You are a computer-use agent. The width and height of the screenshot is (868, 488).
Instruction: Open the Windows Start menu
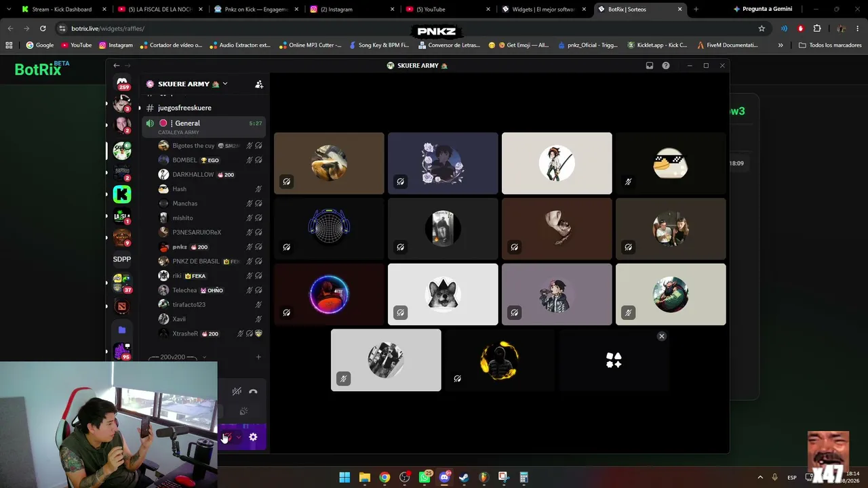click(344, 477)
